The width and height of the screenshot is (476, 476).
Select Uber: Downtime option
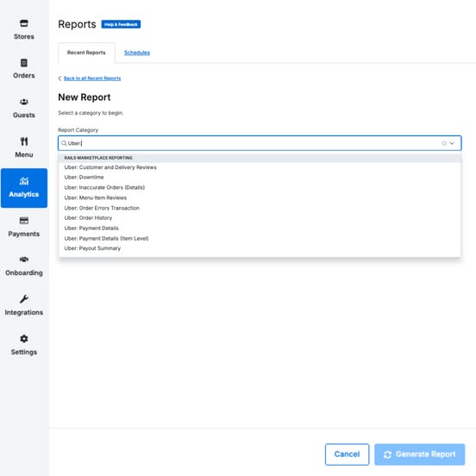point(260,178)
